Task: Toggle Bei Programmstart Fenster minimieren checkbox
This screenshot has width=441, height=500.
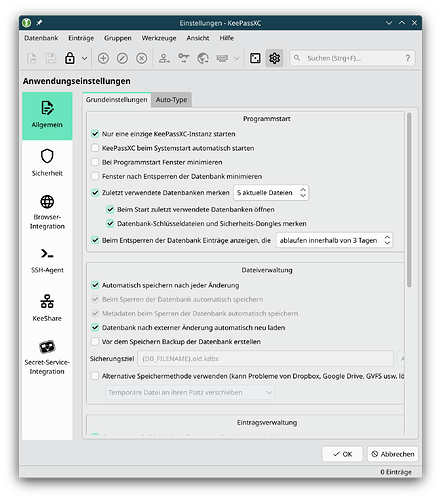Action: 95,162
